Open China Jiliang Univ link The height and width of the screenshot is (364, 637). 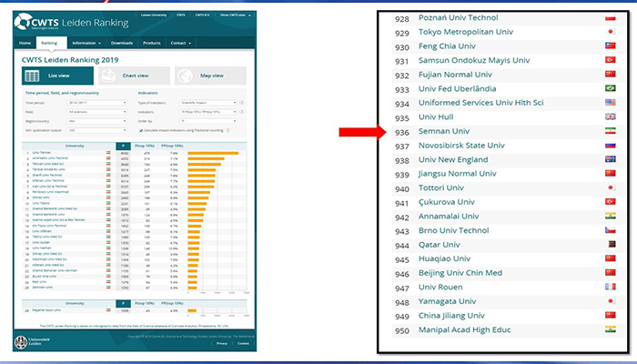coord(451,315)
